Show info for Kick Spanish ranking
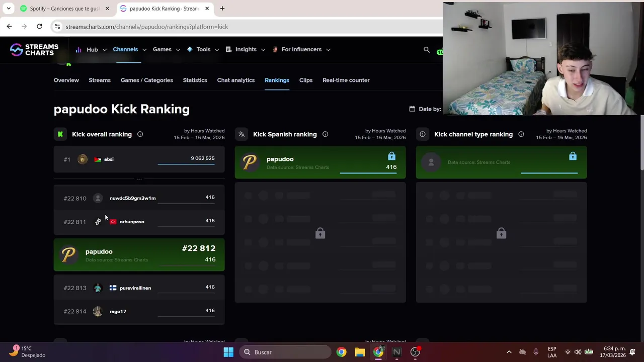644x362 pixels. 325,134
